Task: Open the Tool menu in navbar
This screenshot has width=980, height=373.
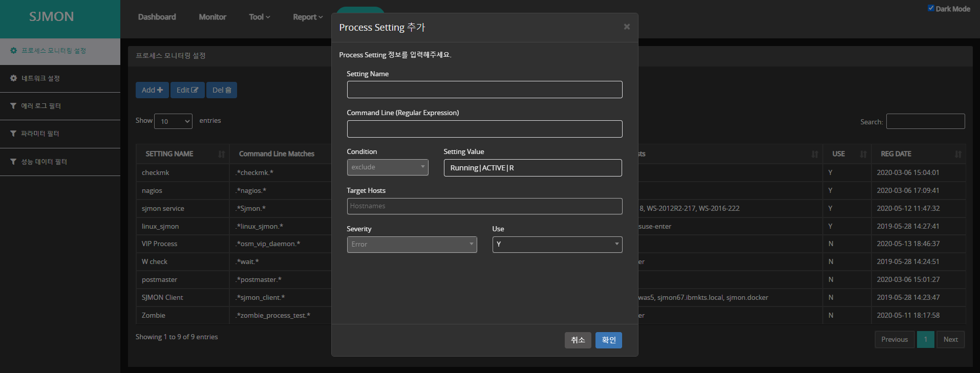Action: click(259, 17)
